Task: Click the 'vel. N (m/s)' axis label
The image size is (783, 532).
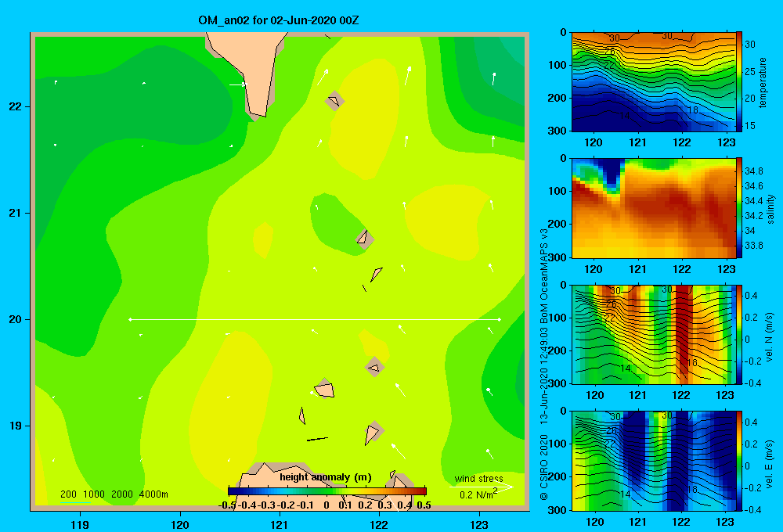Action: [x=770, y=337]
